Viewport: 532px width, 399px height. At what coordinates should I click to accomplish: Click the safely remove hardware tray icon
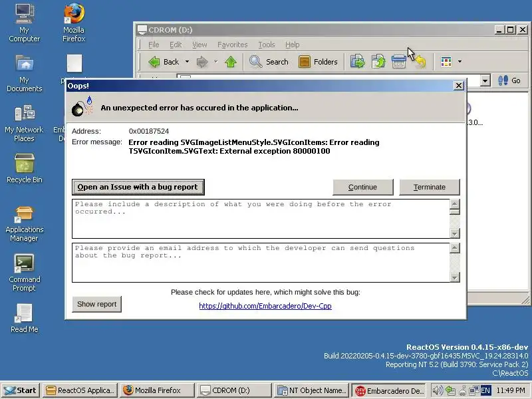pyautogui.click(x=450, y=390)
